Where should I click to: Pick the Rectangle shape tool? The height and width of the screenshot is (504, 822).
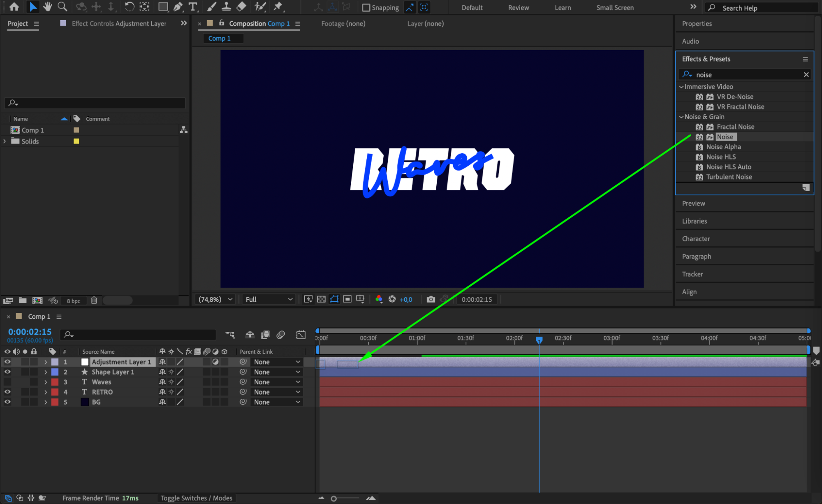pos(163,7)
